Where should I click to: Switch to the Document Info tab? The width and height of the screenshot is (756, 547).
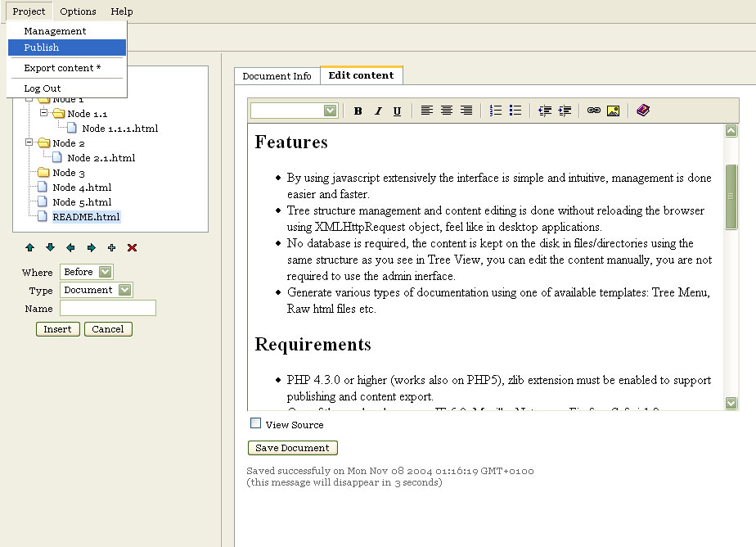point(277,75)
